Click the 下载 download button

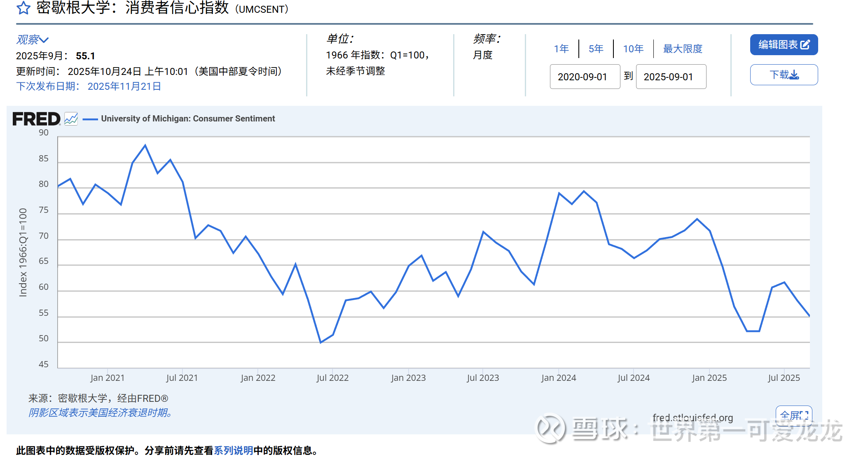[784, 75]
